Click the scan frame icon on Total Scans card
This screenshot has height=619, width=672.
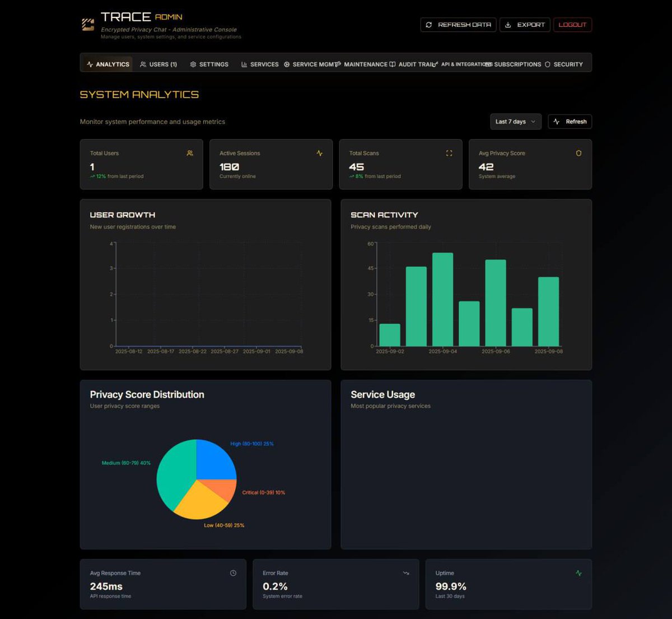point(449,153)
